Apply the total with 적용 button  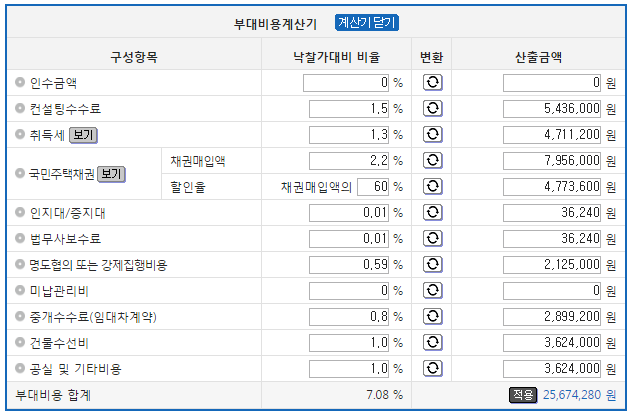(x=523, y=395)
